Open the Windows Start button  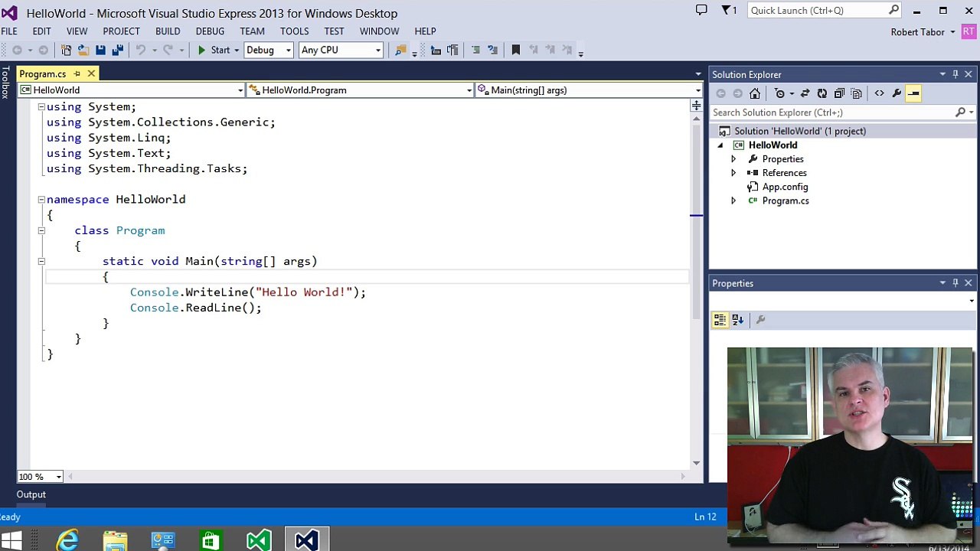pos(11,540)
